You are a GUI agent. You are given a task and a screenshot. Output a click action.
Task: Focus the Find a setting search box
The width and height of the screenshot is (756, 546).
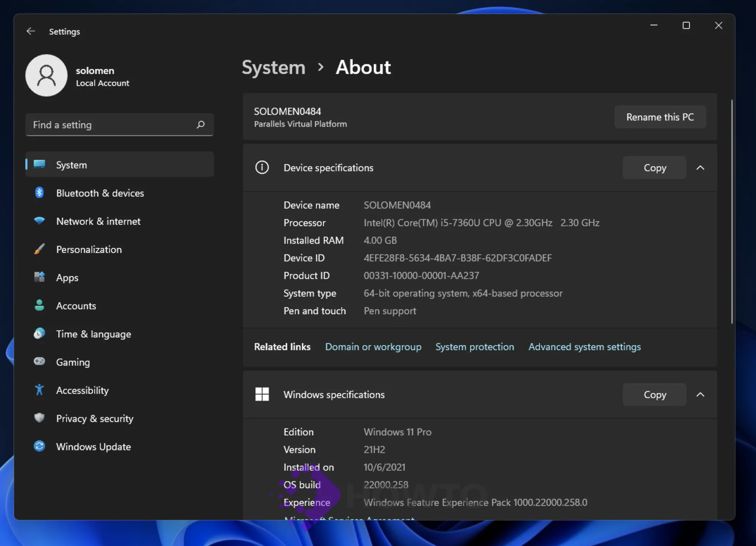[x=120, y=125]
